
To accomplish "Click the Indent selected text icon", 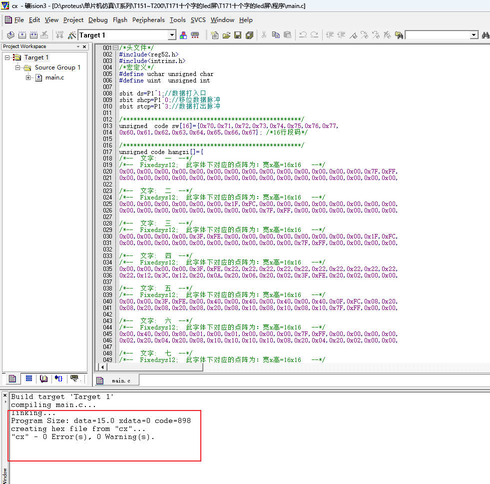I will point(330,35).
